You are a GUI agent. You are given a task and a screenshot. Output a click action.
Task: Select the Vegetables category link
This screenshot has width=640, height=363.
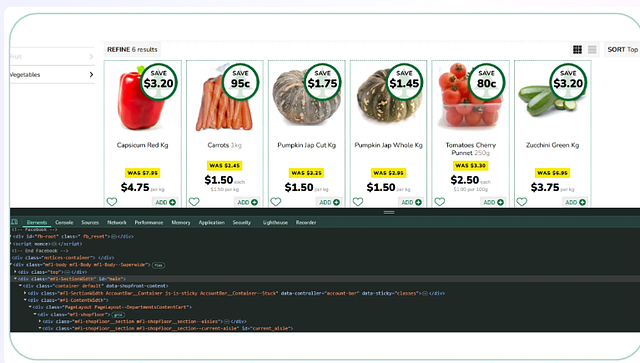(x=25, y=75)
